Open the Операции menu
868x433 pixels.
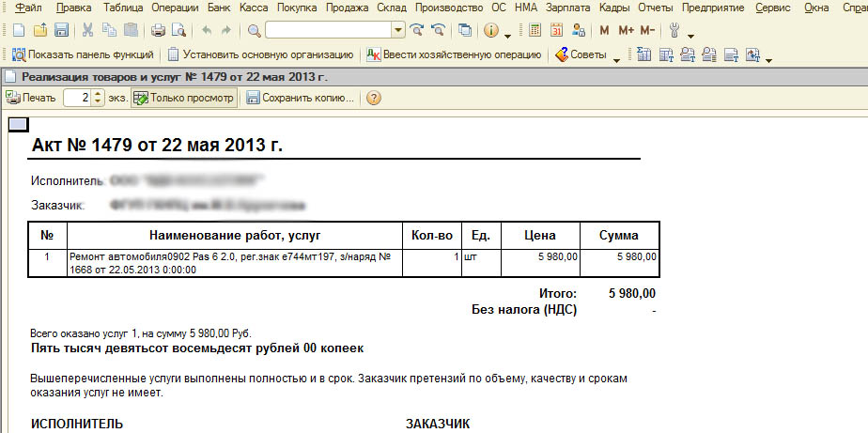174,8
